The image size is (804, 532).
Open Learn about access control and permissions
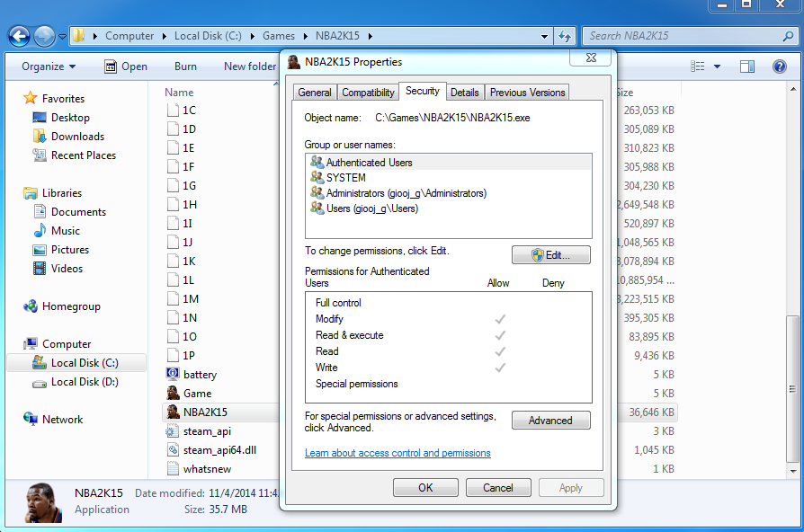[x=398, y=453]
